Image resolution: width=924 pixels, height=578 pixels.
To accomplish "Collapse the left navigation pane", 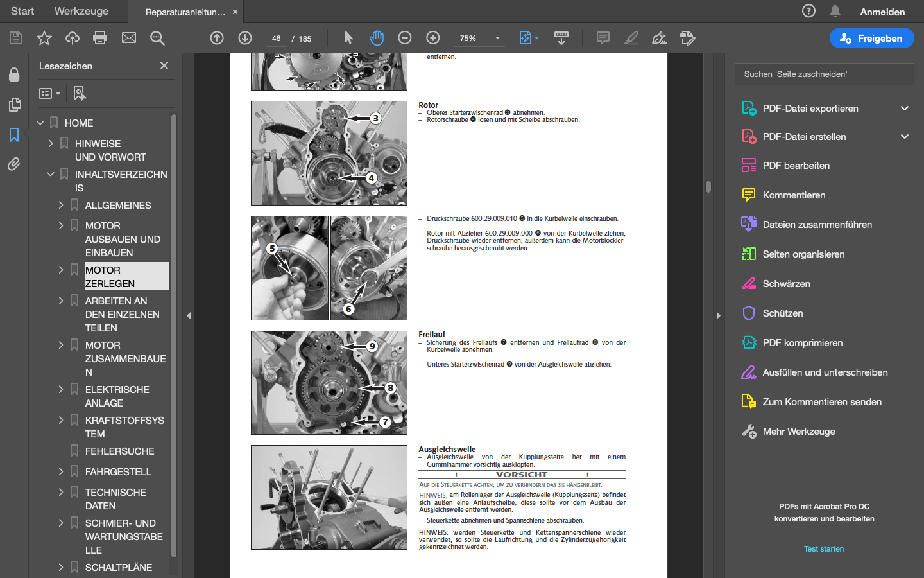I will point(189,315).
